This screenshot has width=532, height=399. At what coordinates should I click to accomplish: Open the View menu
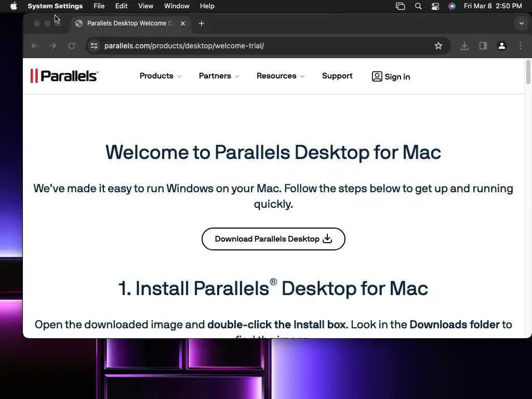click(146, 6)
